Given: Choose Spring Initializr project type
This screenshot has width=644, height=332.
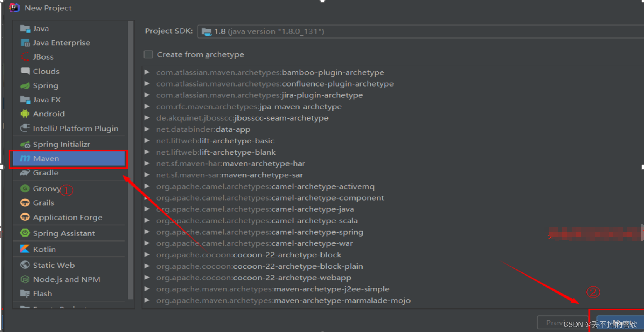Looking at the screenshot, I should tap(70, 145).
